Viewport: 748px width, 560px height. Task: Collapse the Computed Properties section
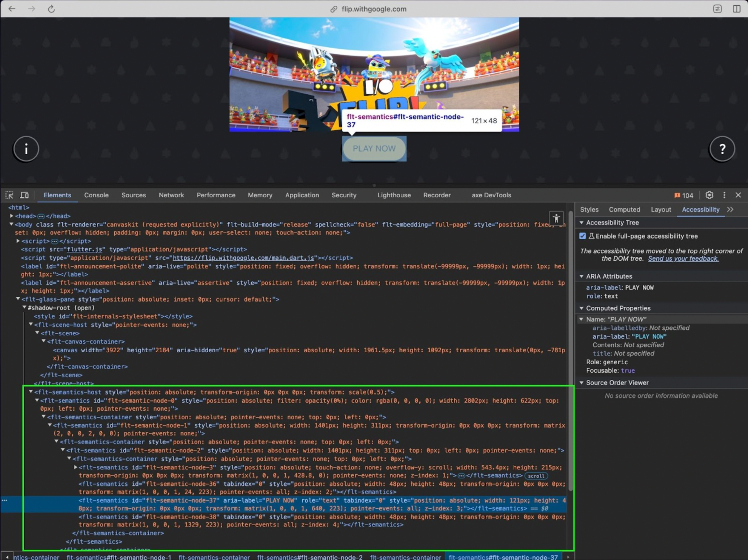[x=581, y=308]
